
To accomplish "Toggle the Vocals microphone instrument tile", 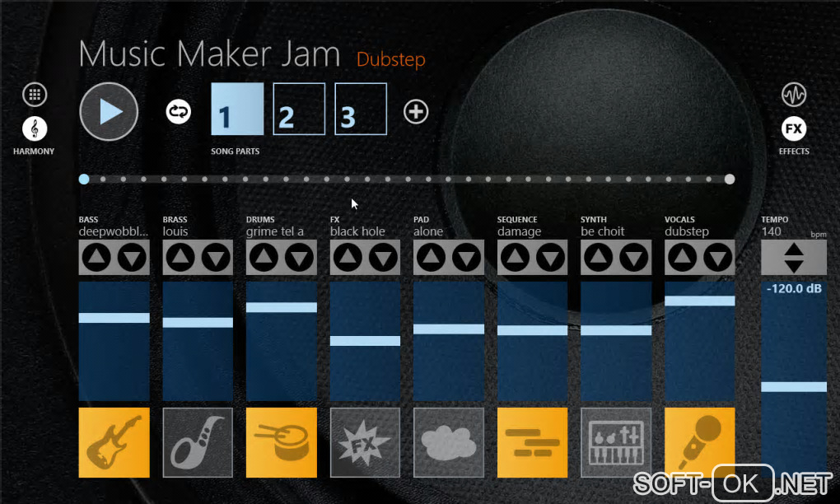I will tap(700, 442).
